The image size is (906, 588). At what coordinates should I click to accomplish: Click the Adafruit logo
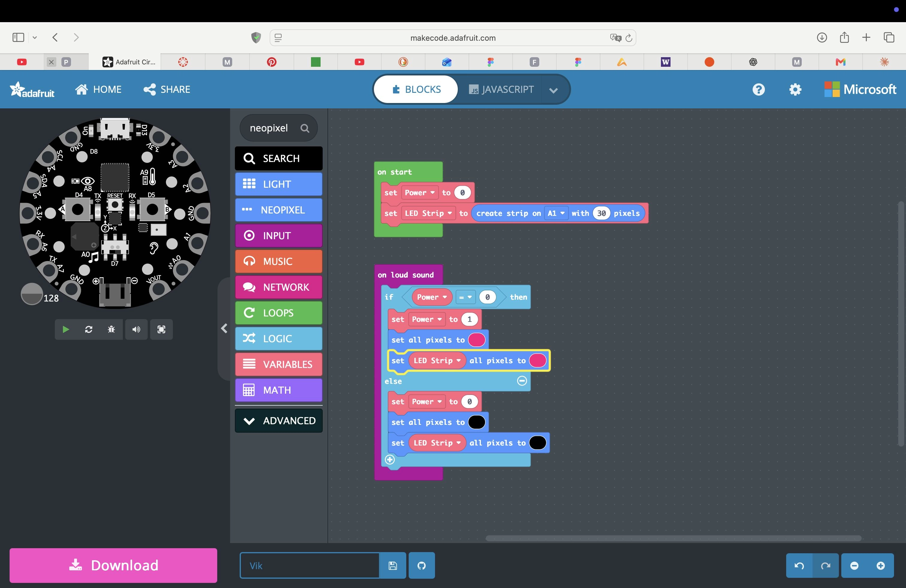click(x=32, y=90)
